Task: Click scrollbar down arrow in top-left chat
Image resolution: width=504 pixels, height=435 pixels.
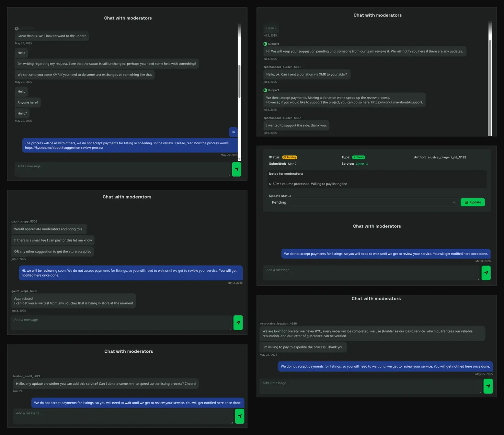Action: (x=239, y=159)
